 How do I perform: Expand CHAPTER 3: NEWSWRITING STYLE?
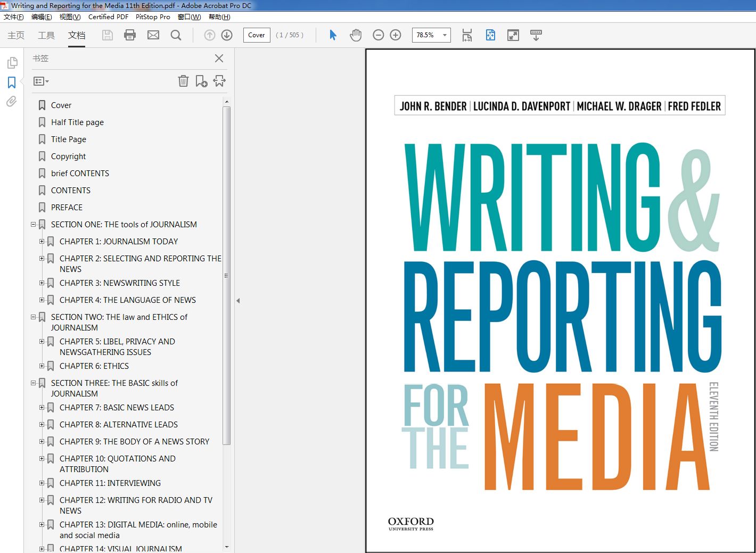point(42,283)
